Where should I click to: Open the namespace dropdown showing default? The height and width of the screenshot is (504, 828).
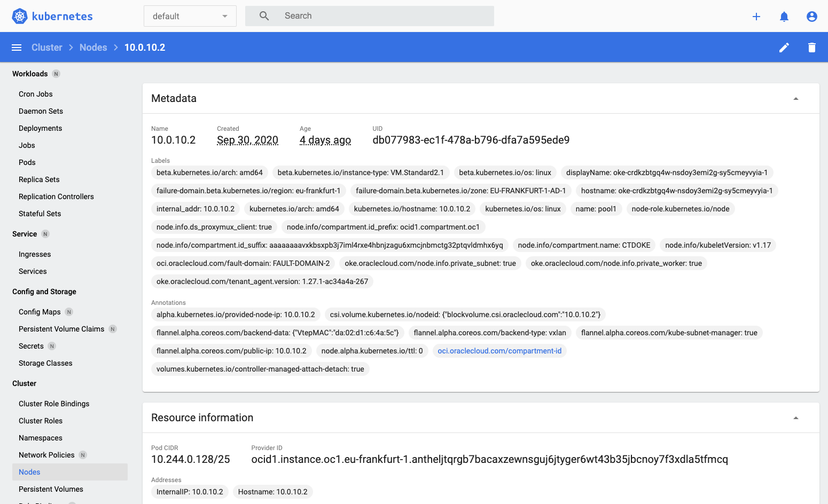coord(190,16)
